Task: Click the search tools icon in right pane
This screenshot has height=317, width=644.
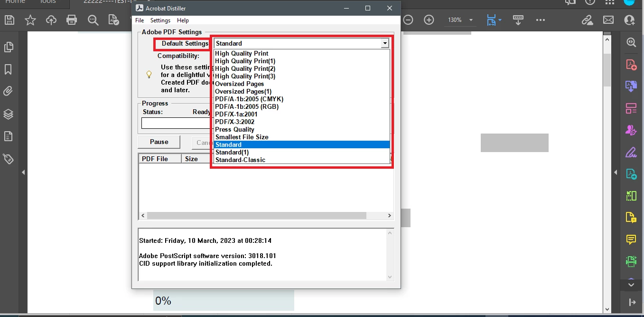Action: [x=631, y=42]
